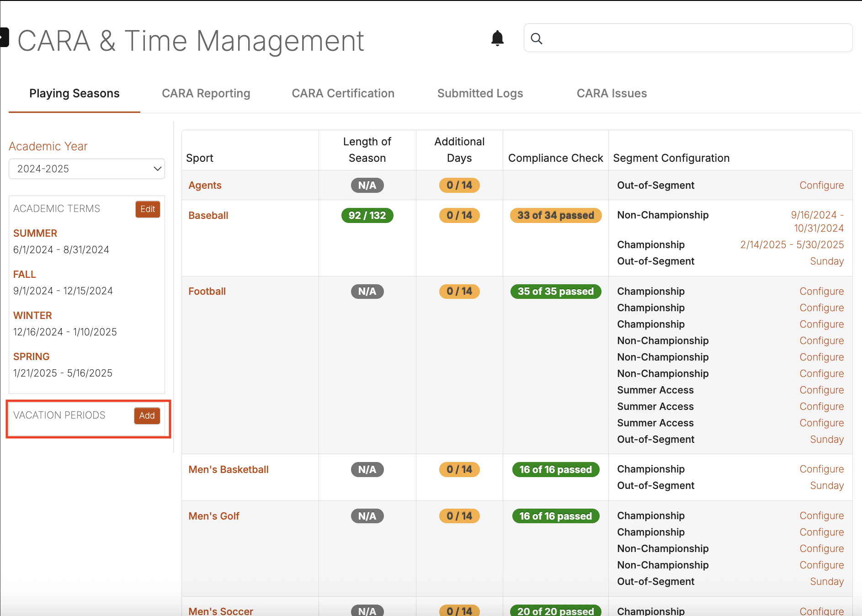Open the Academic Year dropdown
Image resolution: width=862 pixels, height=616 pixels.
[87, 169]
